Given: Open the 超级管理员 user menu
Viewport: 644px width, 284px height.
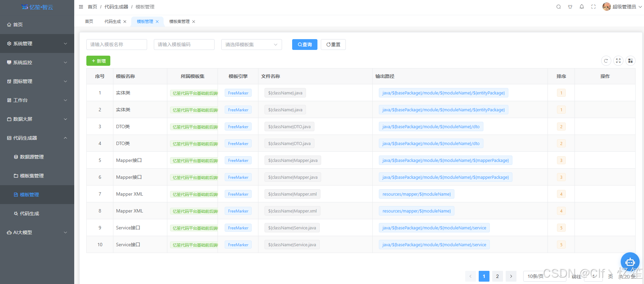Looking at the screenshot, I should point(622,7).
